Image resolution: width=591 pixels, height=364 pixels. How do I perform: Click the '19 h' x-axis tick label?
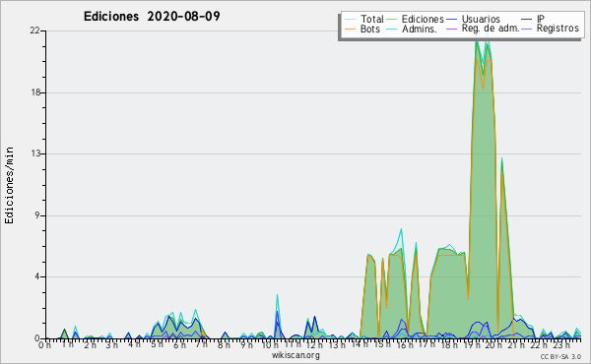pos(471,344)
